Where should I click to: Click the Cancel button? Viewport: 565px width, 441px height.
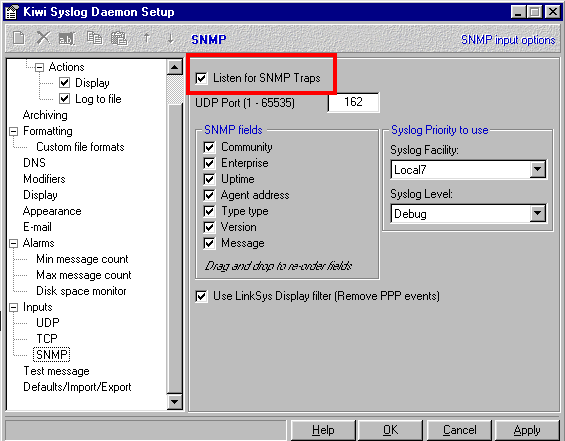tap(459, 430)
